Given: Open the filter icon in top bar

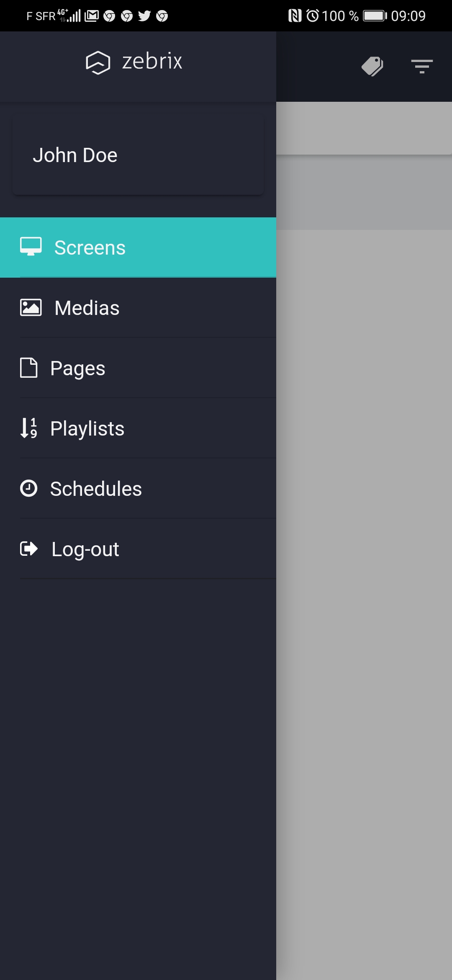Looking at the screenshot, I should [x=421, y=66].
